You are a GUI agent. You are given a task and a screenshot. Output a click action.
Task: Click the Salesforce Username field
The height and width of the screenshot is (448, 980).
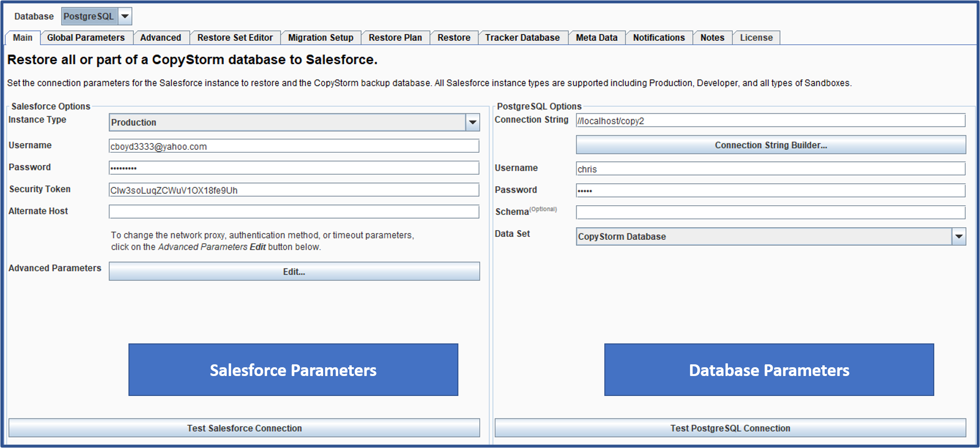click(x=294, y=146)
